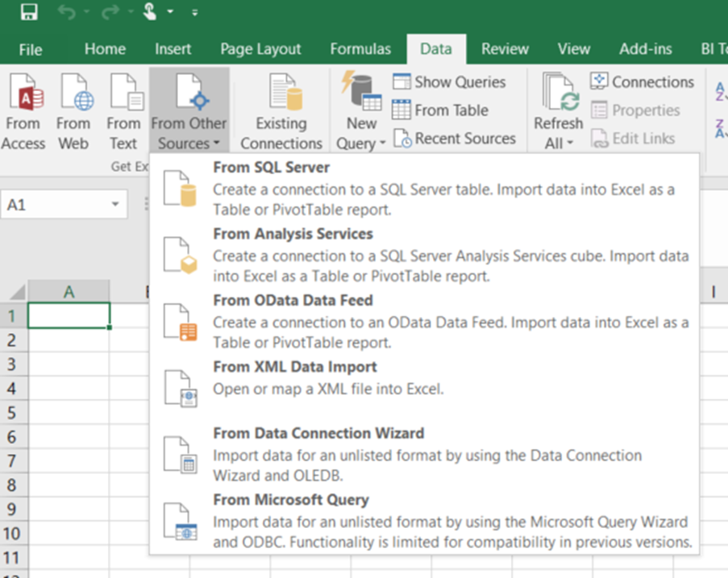Select row 1 header
Screen dimensions: 728x578
click(12, 316)
